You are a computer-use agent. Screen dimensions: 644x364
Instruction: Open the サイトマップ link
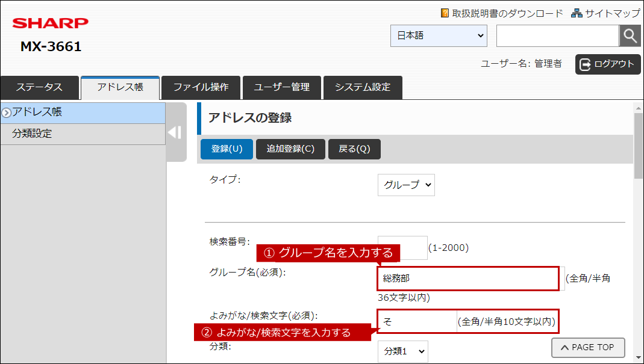tap(613, 13)
